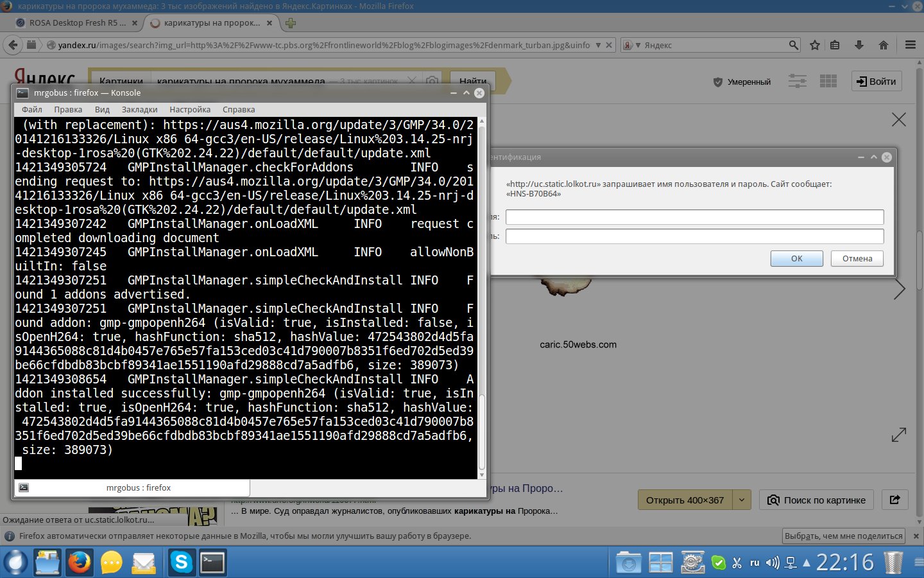Screen dimensions: 924x578
Task: Click the Войти login button
Action: point(877,81)
